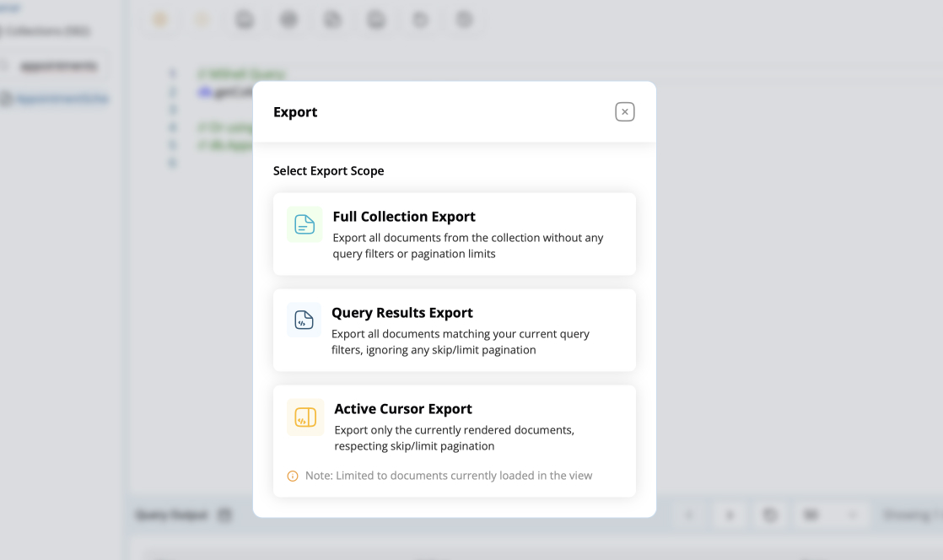Click the green Full Collection Export document icon
Screen dimensions: 943x560
304,224
